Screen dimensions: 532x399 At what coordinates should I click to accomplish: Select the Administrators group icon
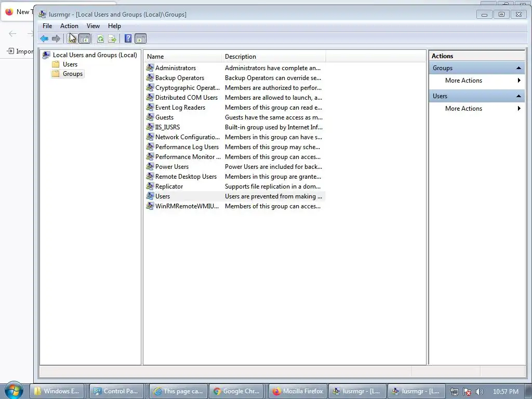(150, 68)
